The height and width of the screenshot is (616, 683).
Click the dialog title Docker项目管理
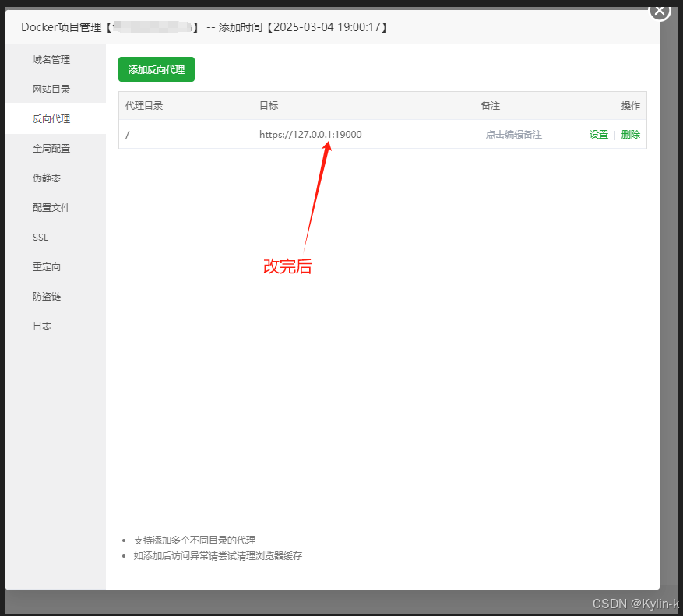point(61,27)
